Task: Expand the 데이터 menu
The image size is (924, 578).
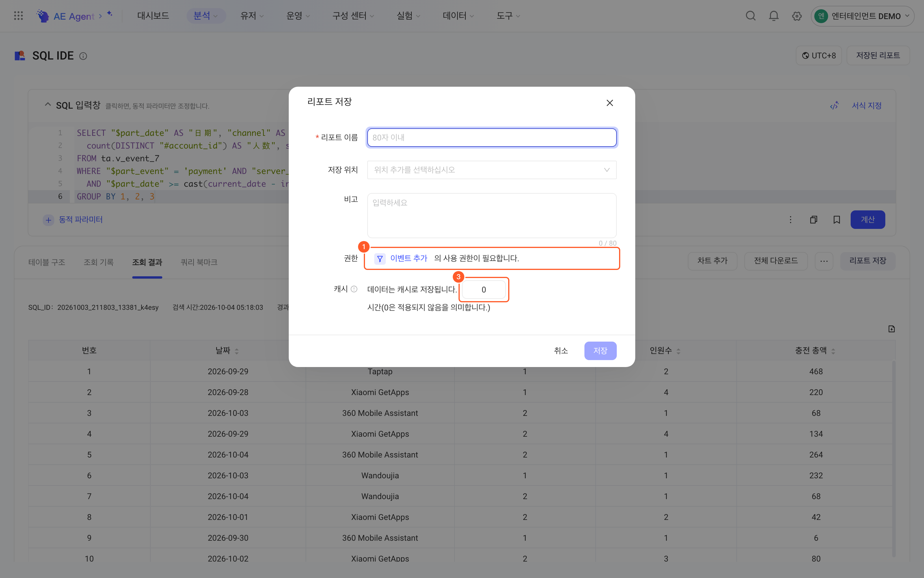Action: [x=458, y=16]
